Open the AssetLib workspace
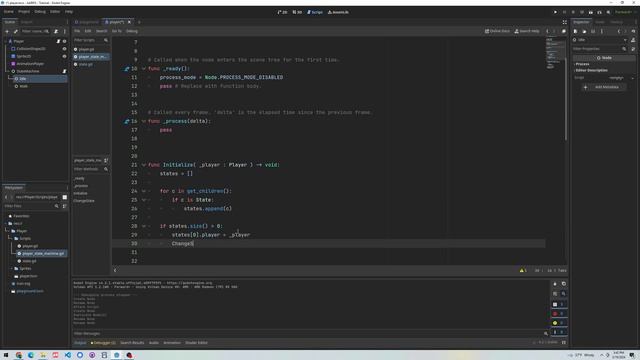640x360 pixels. click(x=338, y=12)
